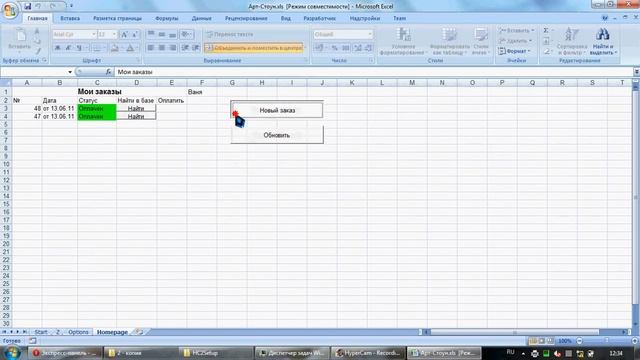Open the Name Box dropdown arrow
Screen dimensions: 640x360
tap(70, 72)
